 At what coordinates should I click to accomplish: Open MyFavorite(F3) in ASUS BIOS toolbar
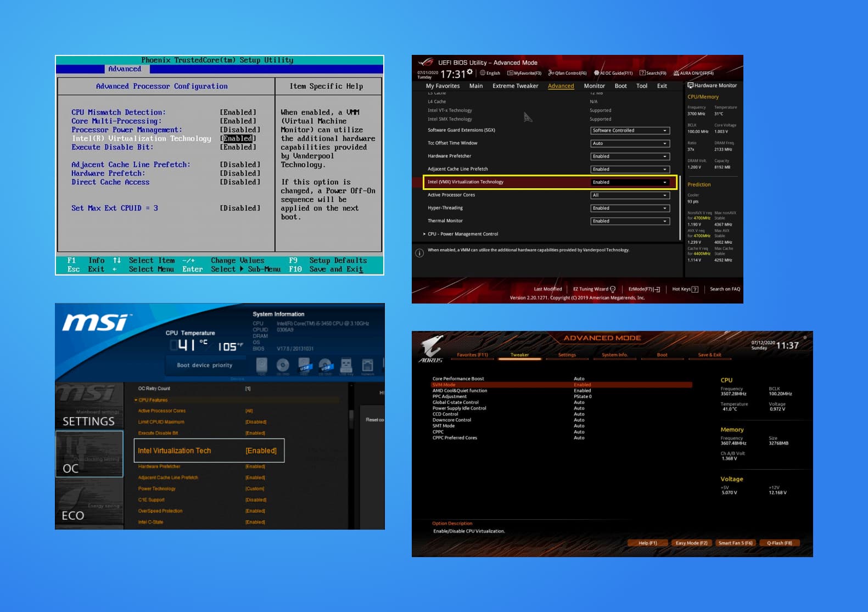[x=524, y=73]
